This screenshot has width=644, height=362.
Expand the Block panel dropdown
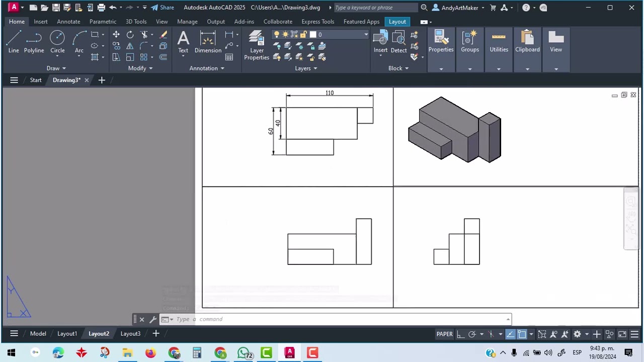398,68
